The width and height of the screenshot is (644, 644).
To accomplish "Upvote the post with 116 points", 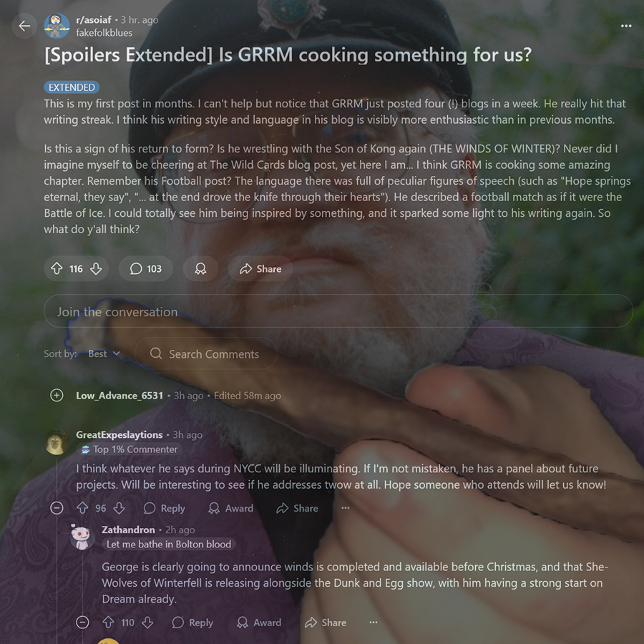I will click(57, 268).
